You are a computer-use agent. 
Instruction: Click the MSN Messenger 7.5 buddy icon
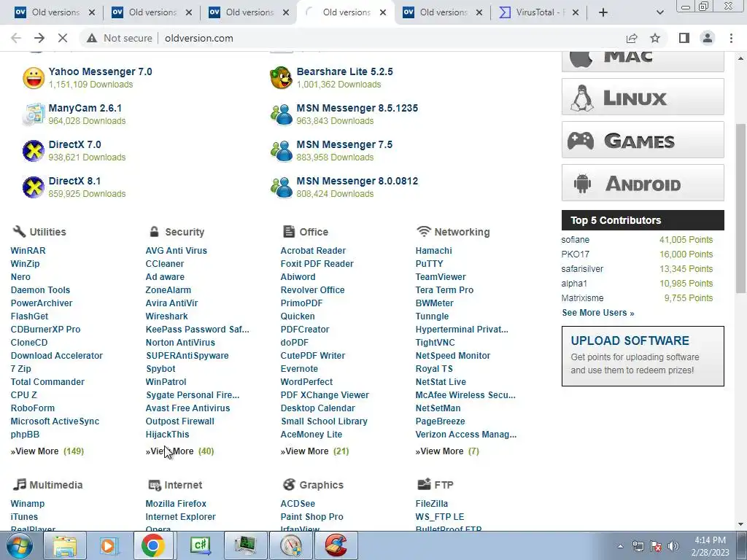(x=281, y=151)
